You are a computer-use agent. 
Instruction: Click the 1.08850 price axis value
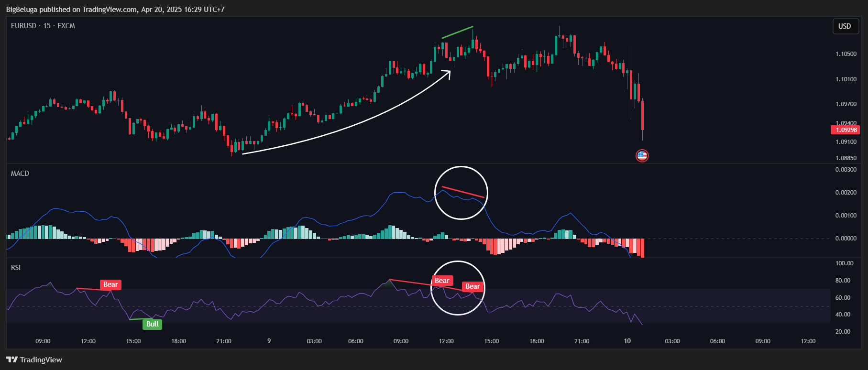tap(846, 158)
